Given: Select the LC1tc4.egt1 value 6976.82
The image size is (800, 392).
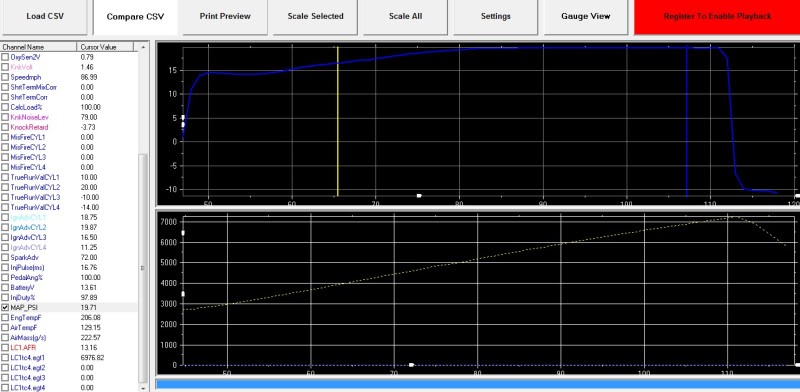Looking at the screenshot, I should (x=92, y=357).
